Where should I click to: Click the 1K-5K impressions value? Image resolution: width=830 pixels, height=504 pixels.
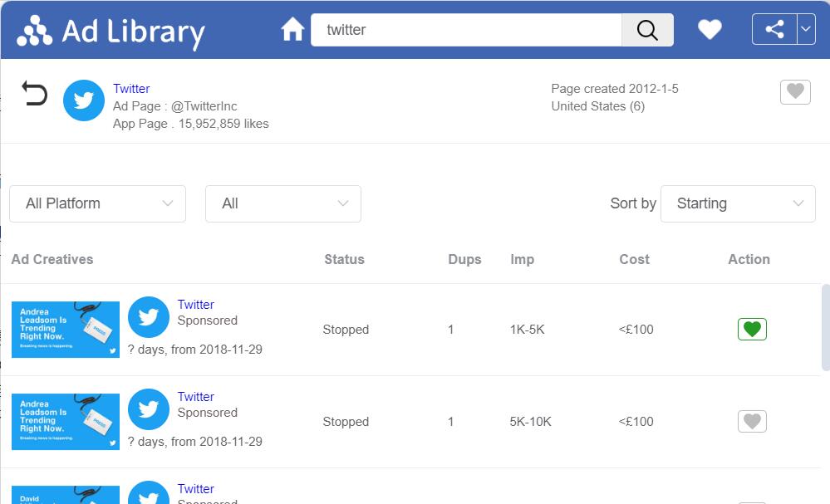point(528,330)
